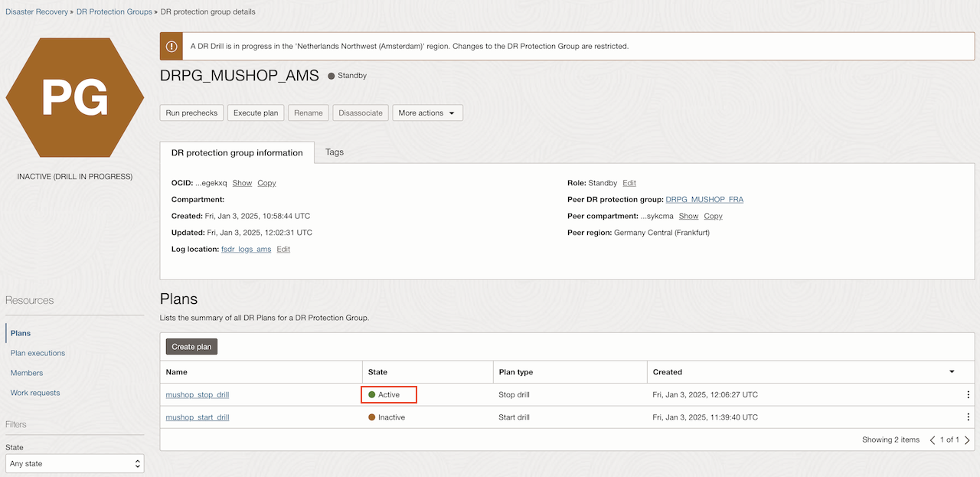Switch to the Tags tab

coord(335,152)
